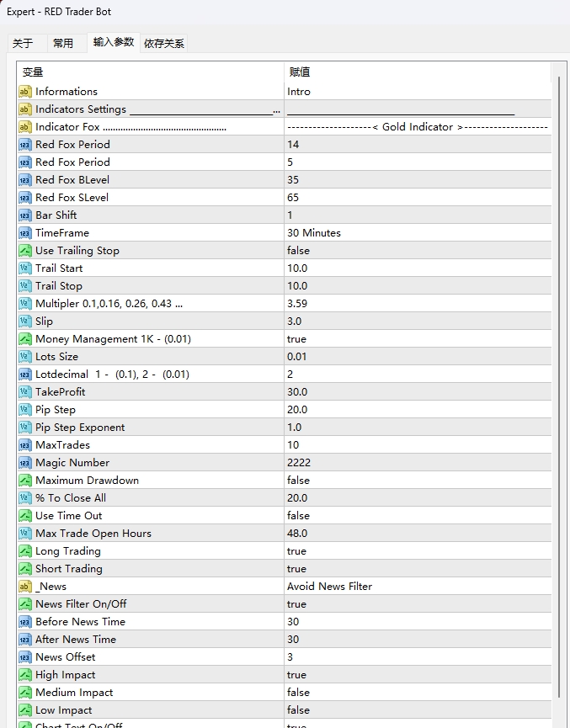This screenshot has width=570, height=728.
Task: Open the 依存关系 tab
Action: tap(164, 43)
